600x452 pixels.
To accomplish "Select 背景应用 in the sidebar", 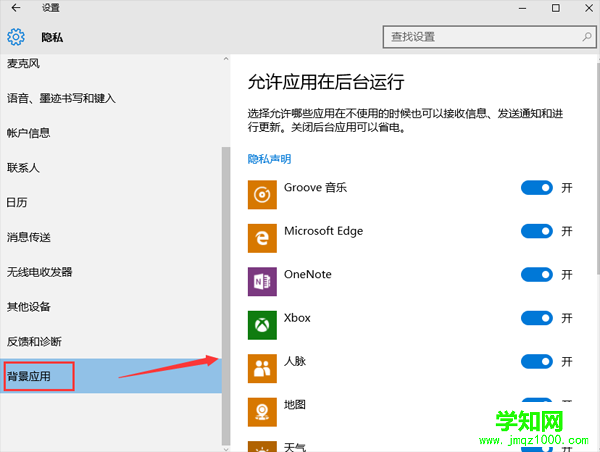I will pyautogui.click(x=111, y=376).
